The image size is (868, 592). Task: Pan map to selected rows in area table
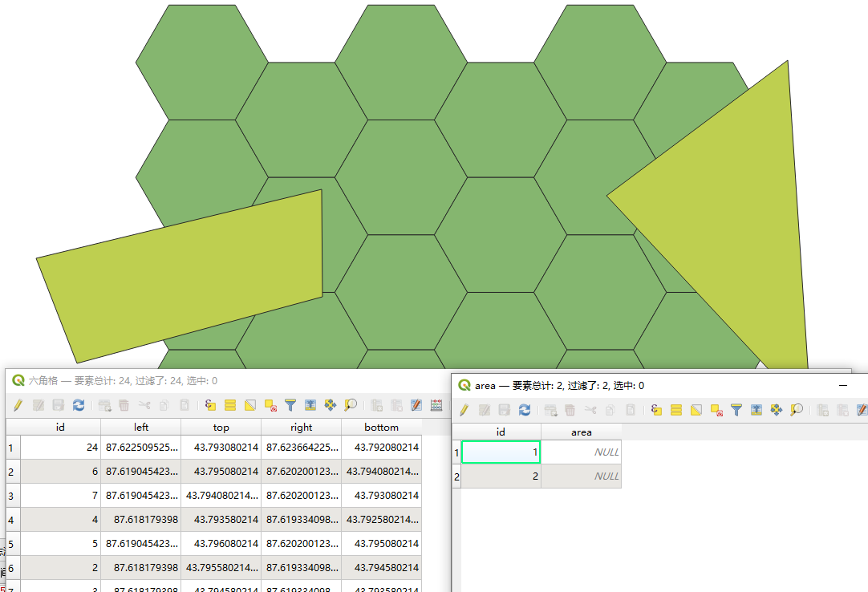776,410
